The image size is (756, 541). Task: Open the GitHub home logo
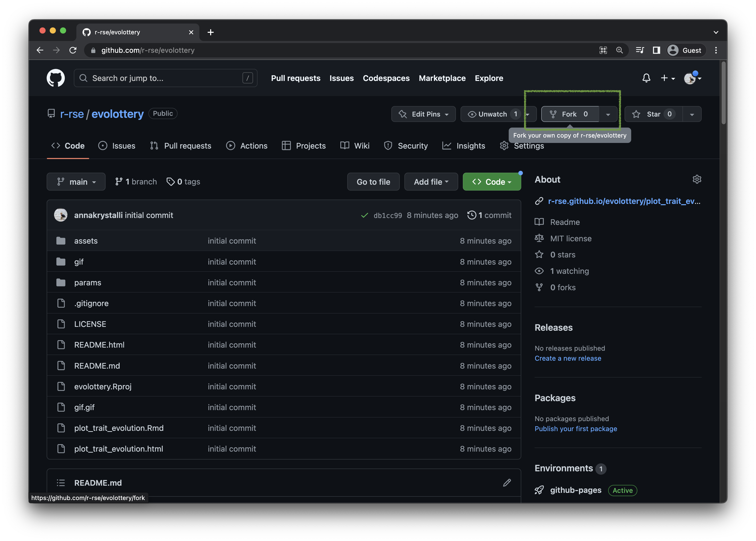click(x=55, y=78)
